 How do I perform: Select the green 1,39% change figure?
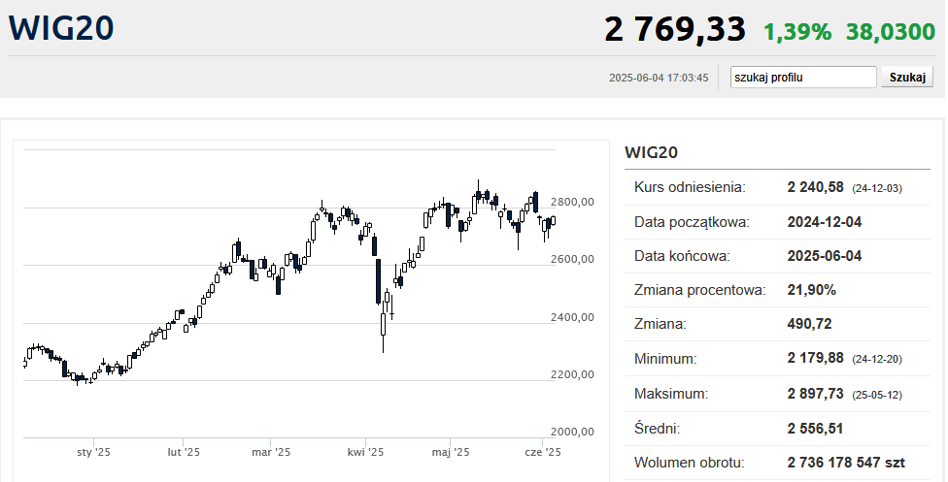coord(797,32)
